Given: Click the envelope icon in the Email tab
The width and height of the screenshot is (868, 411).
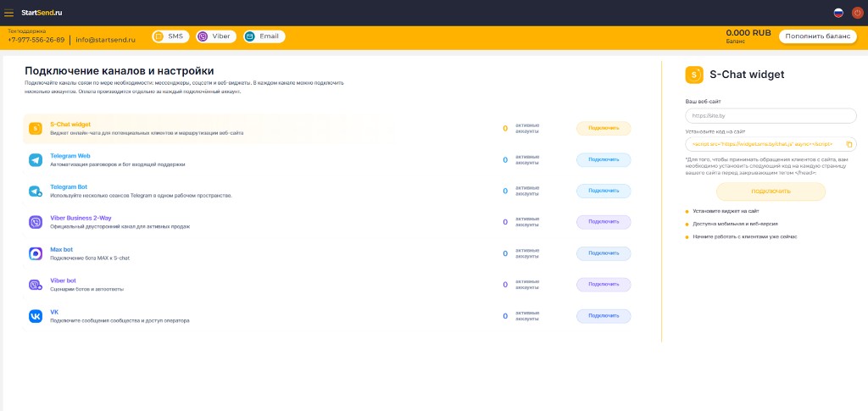Looking at the screenshot, I should click(x=250, y=36).
